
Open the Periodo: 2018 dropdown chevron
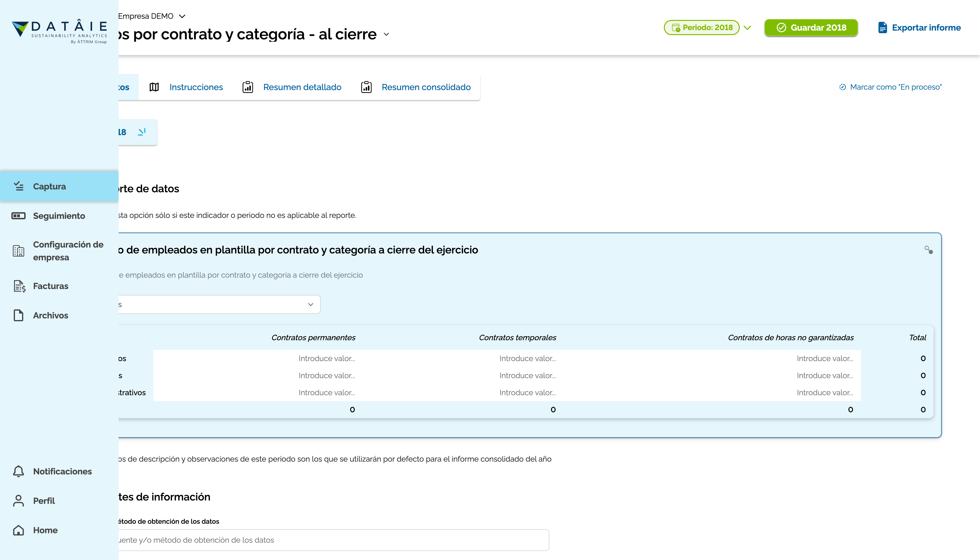pyautogui.click(x=747, y=28)
